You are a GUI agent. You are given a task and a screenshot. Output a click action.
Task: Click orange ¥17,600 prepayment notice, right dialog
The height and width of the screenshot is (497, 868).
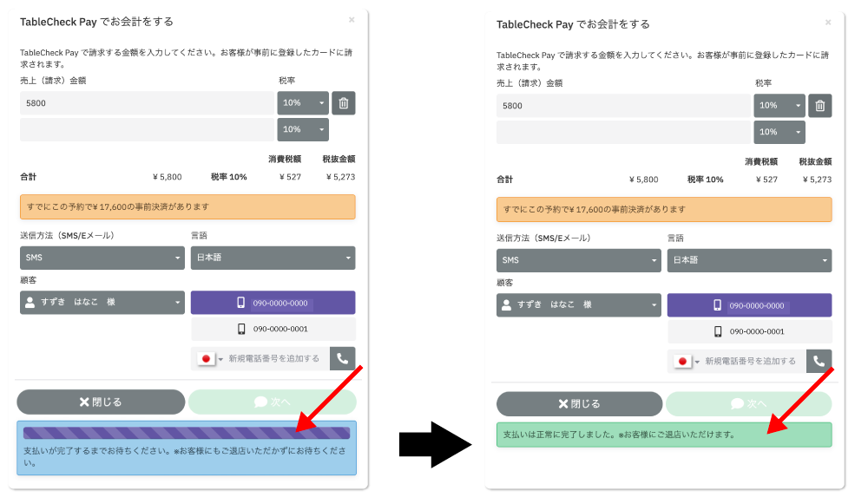click(664, 210)
